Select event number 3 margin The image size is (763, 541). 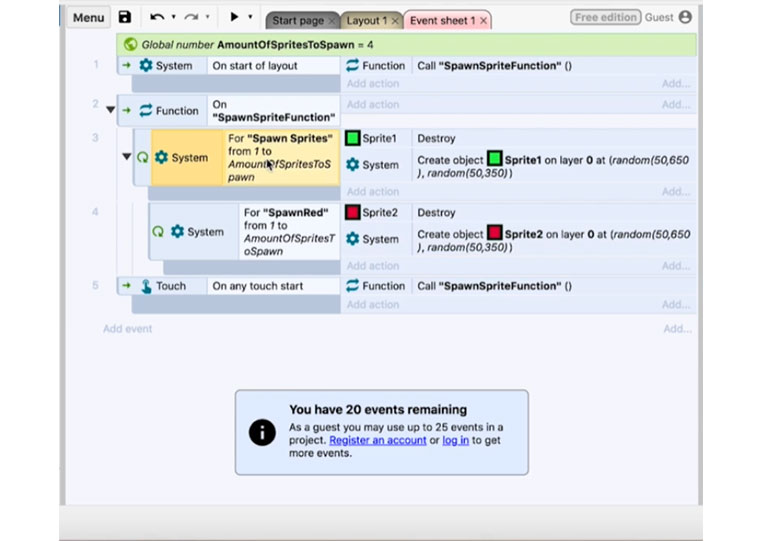(x=95, y=138)
